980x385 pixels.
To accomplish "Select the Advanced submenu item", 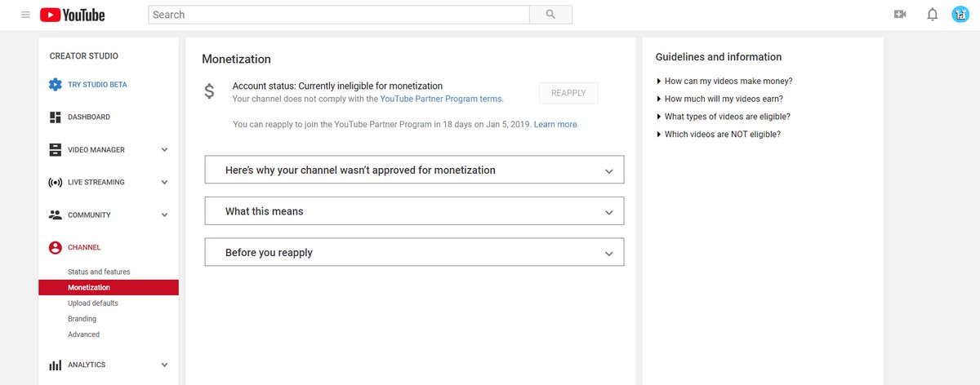I will click(x=83, y=334).
